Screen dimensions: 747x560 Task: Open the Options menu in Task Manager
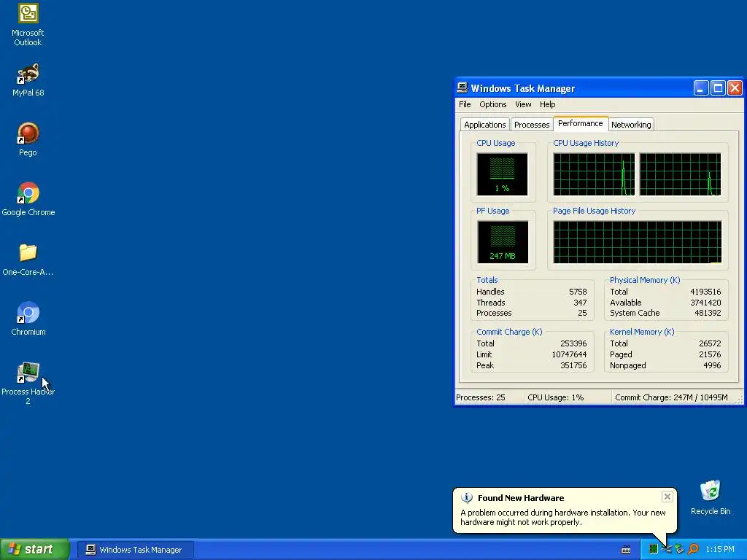pyautogui.click(x=492, y=104)
